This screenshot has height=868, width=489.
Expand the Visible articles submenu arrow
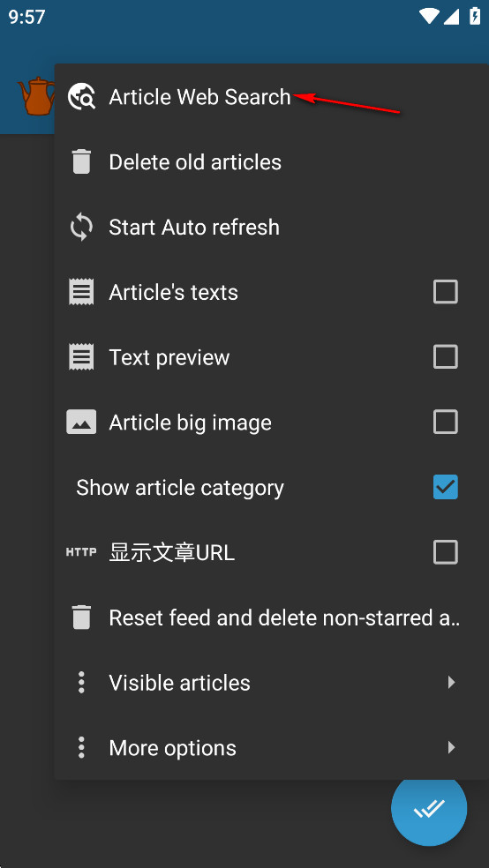point(451,683)
